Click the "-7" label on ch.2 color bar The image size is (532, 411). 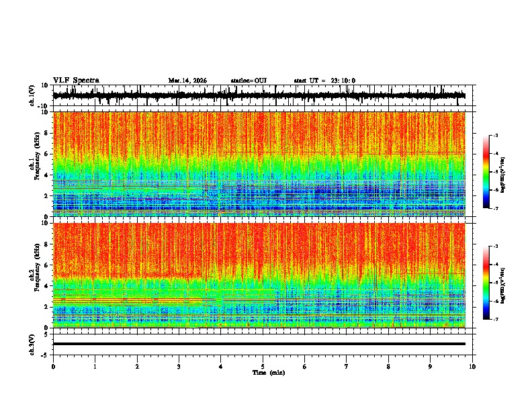click(x=496, y=319)
